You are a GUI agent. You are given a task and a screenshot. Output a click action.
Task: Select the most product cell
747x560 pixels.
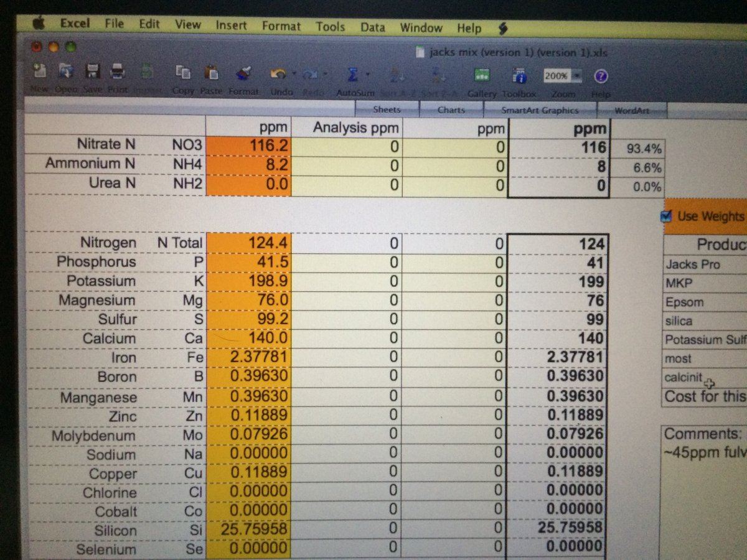pos(705,359)
